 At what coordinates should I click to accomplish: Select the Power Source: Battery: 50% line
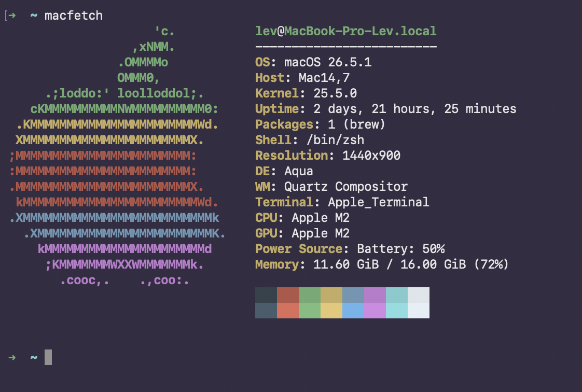pos(350,249)
